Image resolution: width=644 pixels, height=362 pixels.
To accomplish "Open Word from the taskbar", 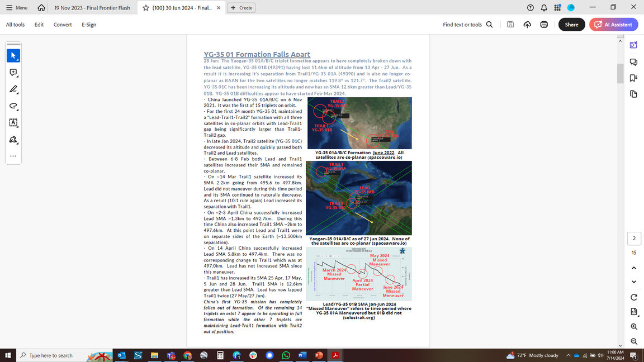I will click(x=302, y=355).
